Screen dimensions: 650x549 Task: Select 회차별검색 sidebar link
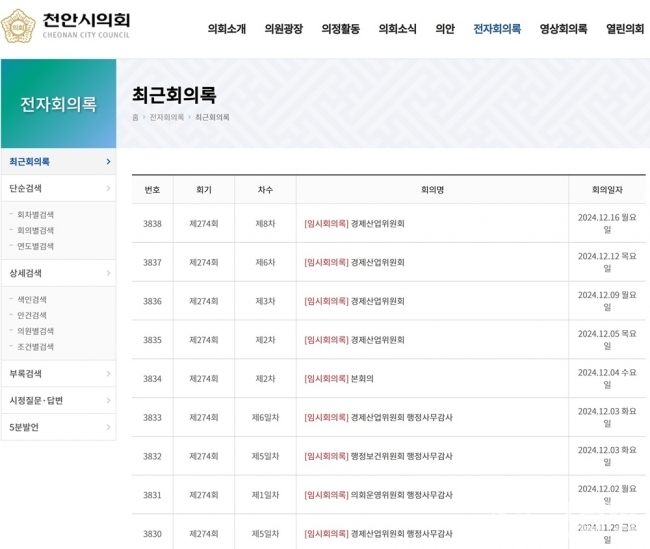36,215
